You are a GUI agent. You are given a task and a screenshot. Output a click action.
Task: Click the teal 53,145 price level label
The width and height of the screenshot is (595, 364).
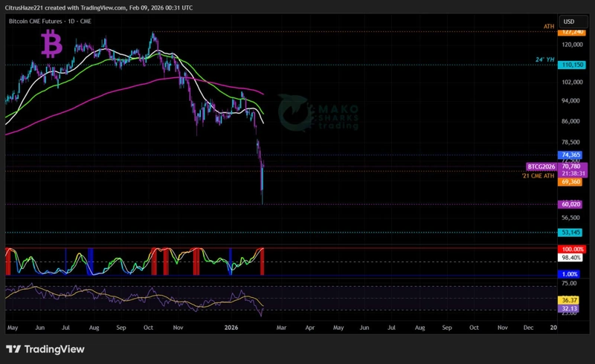(570, 232)
